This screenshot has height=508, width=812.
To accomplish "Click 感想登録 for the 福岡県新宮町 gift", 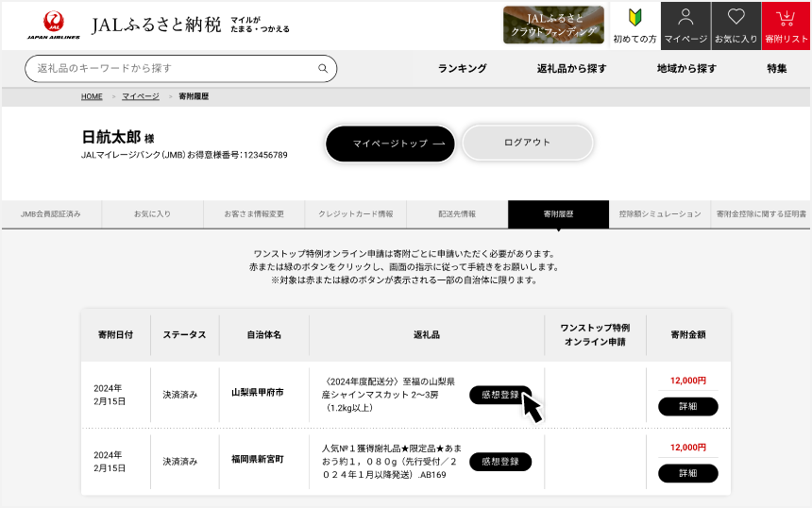I will [x=500, y=462].
